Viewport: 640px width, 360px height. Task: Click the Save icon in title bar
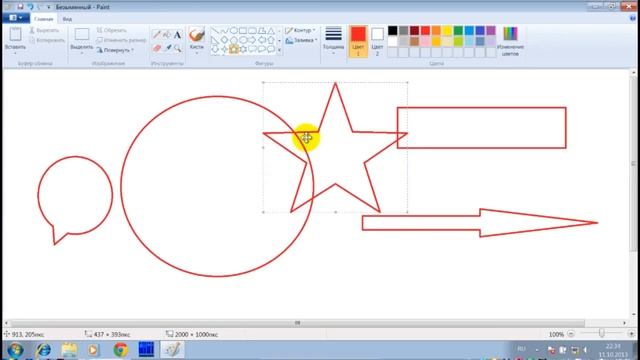pos(20,7)
